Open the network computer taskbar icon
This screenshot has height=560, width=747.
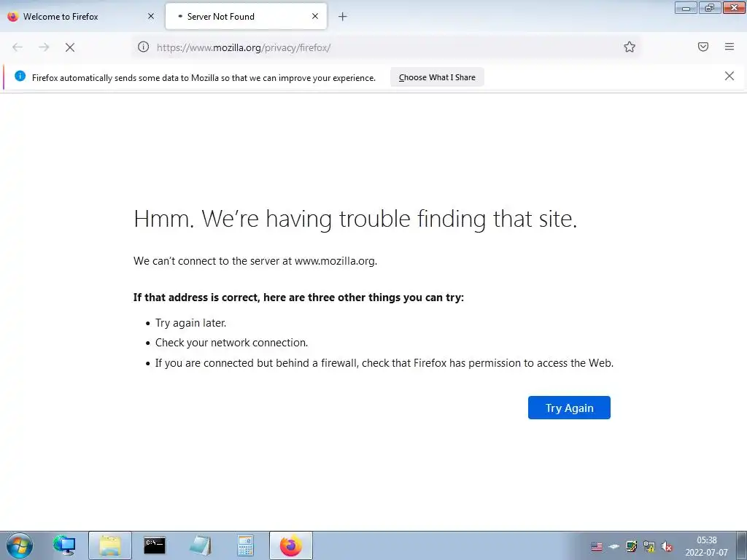click(64, 545)
